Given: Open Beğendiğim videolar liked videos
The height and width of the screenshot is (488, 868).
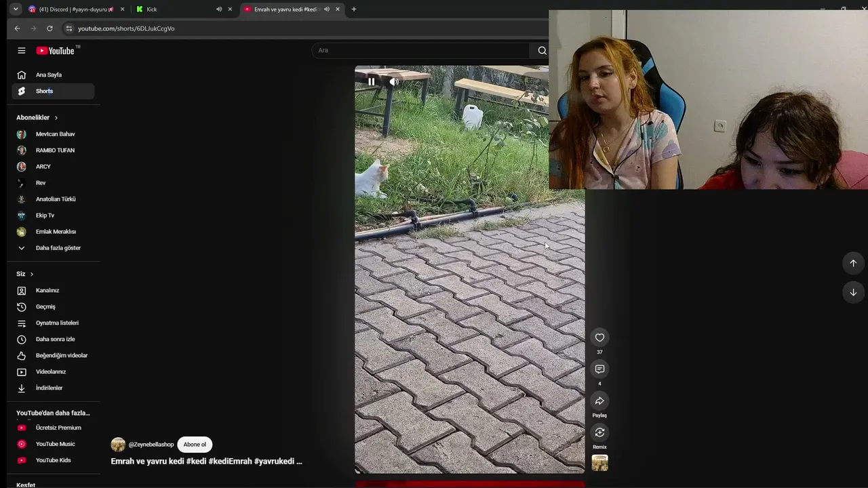Looking at the screenshot, I should coord(54,356).
